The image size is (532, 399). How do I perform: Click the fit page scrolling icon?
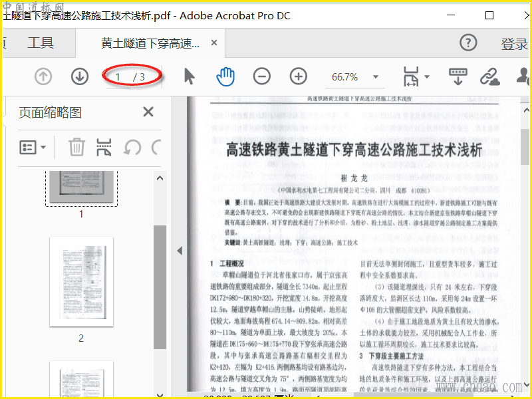pyautogui.click(x=411, y=76)
